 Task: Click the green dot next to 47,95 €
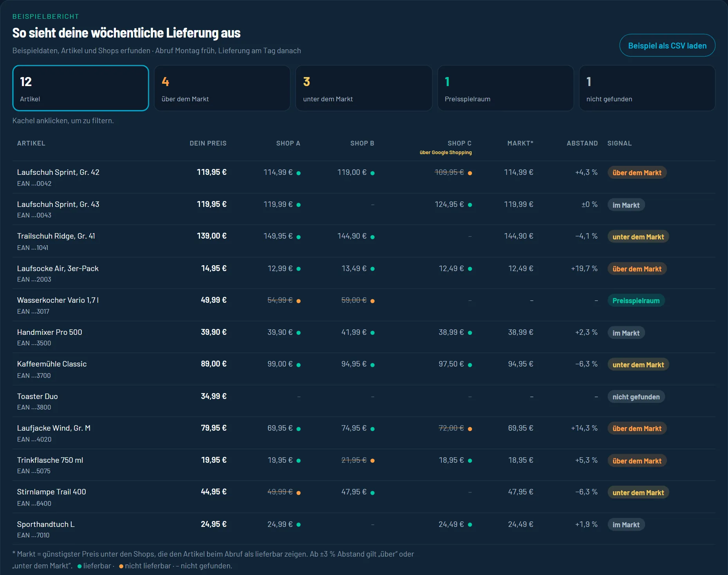(373, 493)
